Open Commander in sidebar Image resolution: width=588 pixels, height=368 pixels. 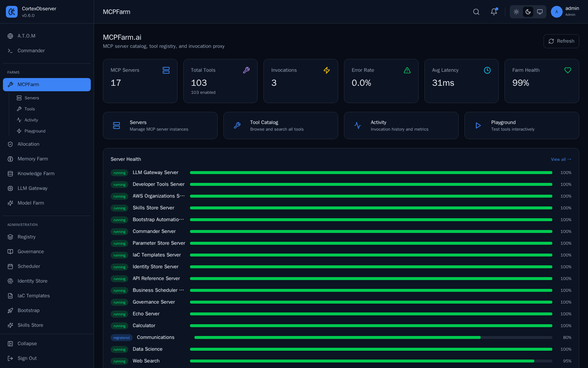(x=47, y=51)
